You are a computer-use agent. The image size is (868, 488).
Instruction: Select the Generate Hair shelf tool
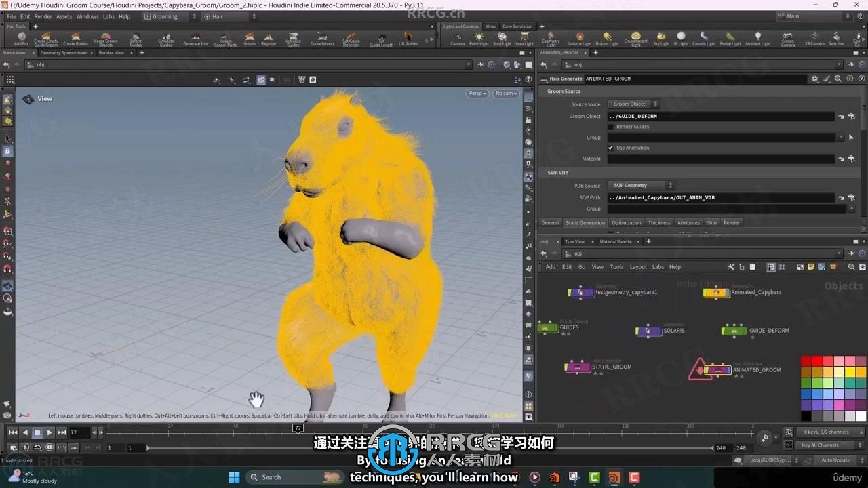click(196, 39)
